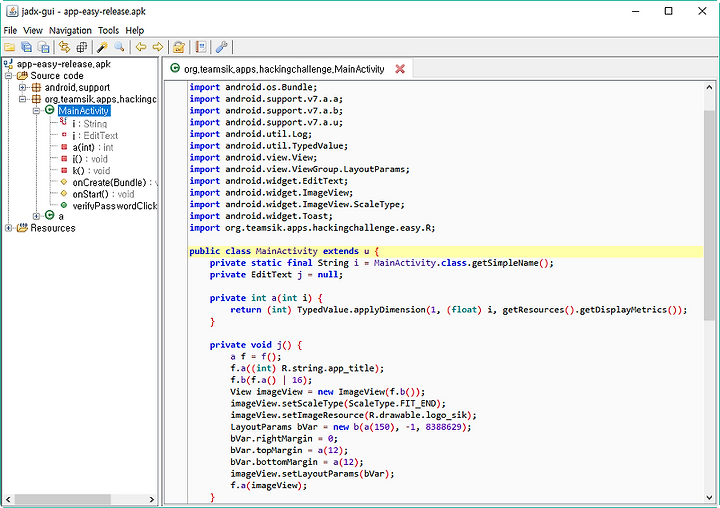The width and height of the screenshot is (720, 508).
Task: Select MainActivity in the tree
Action: pos(84,111)
